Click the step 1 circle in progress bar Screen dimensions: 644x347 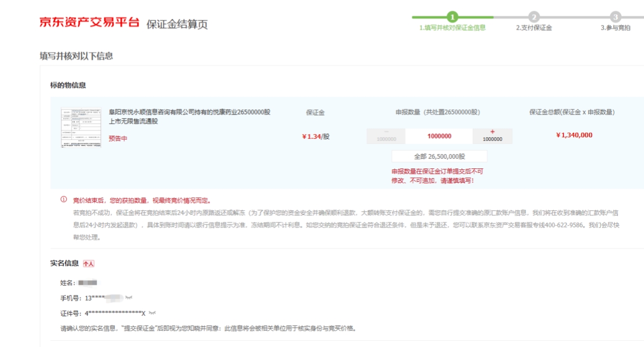click(x=452, y=17)
